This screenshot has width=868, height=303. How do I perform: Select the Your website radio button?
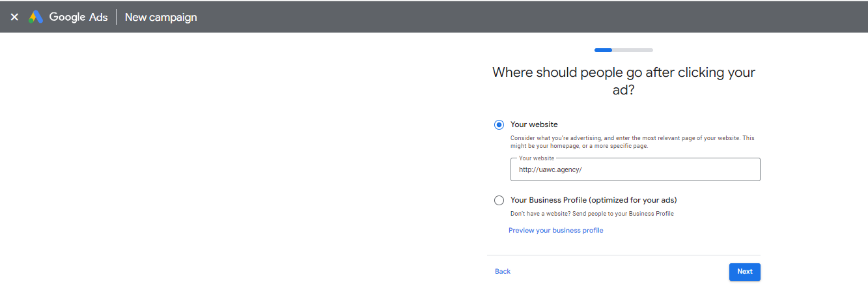(x=499, y=124)
